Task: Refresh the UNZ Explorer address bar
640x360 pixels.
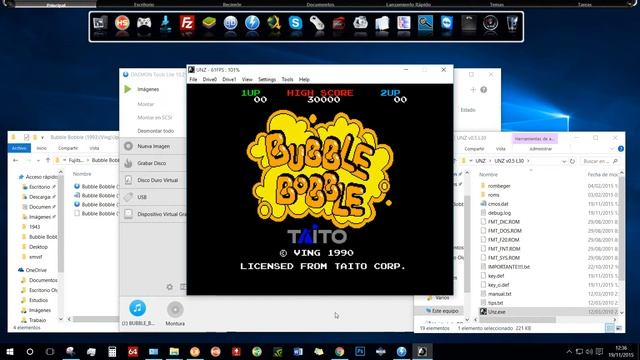Action: [572, 161]
